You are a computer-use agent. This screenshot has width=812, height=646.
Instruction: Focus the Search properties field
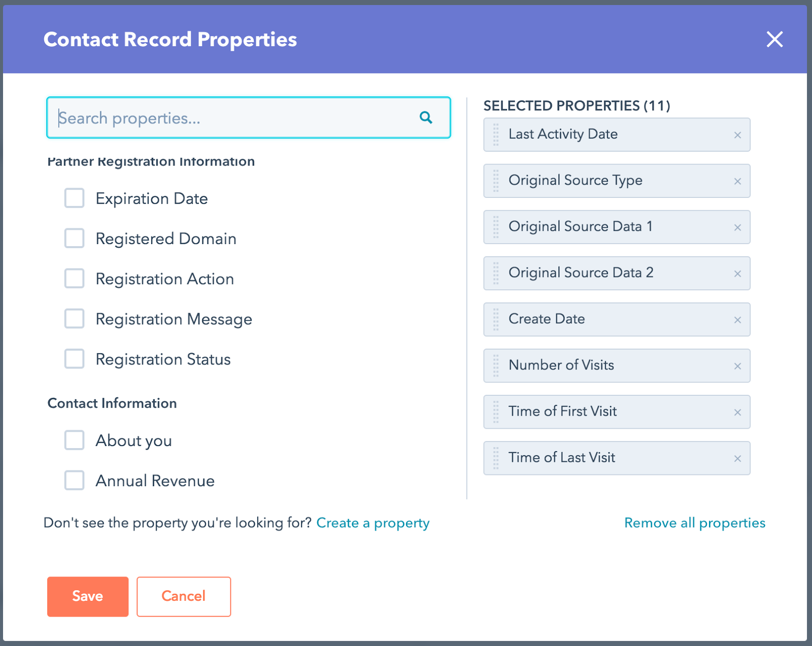click(249, 118)
